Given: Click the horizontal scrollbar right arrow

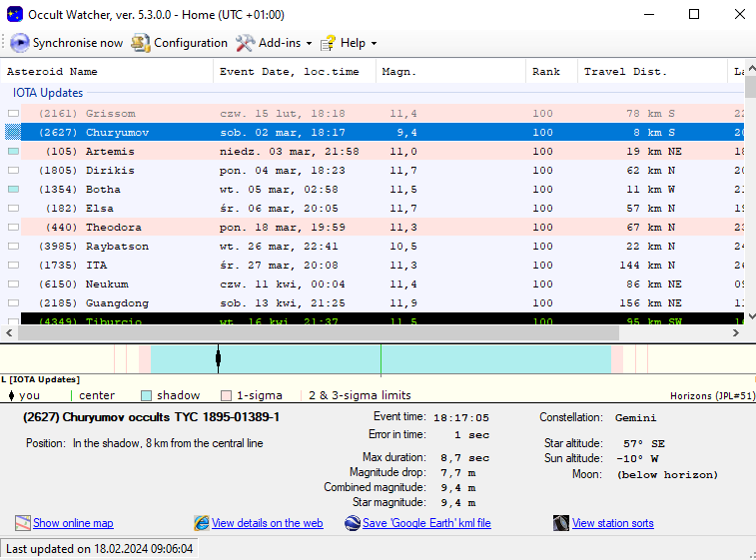Looking at the screenshot, I should [x=735, y=332].
